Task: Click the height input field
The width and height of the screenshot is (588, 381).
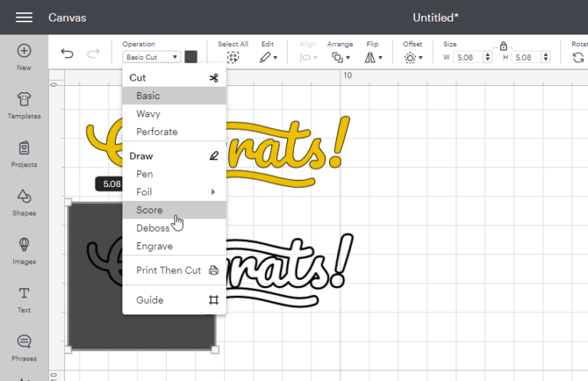Action: pos(526,57)
